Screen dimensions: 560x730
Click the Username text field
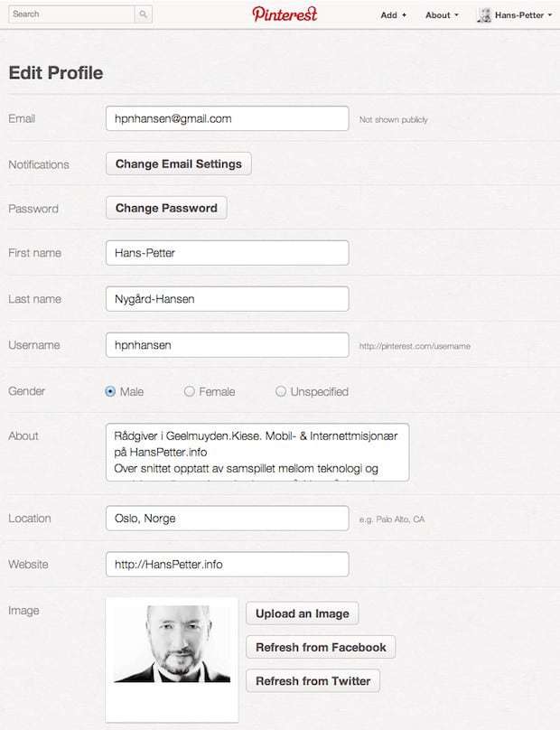(x=227, y=345)
